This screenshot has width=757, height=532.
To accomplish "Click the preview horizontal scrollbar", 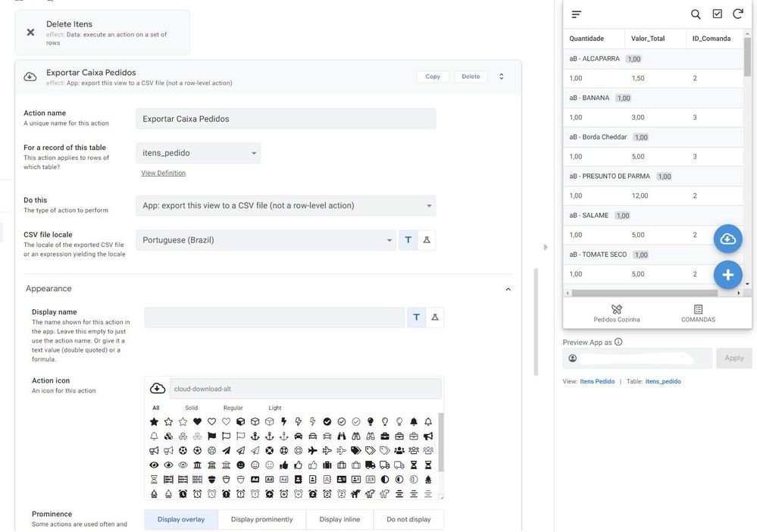I will (x=645, y=293).
